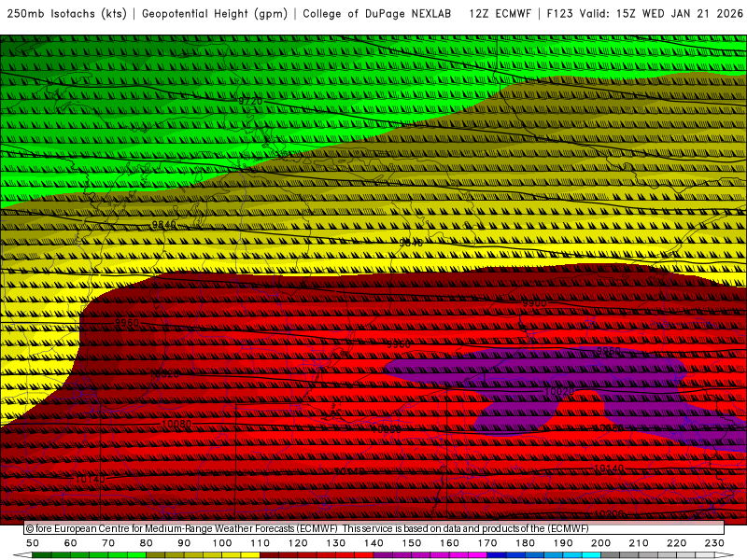This screenshot has width=747, height=560.
Task: Click the right colorbar extension arrow
Action: point(725,555)
